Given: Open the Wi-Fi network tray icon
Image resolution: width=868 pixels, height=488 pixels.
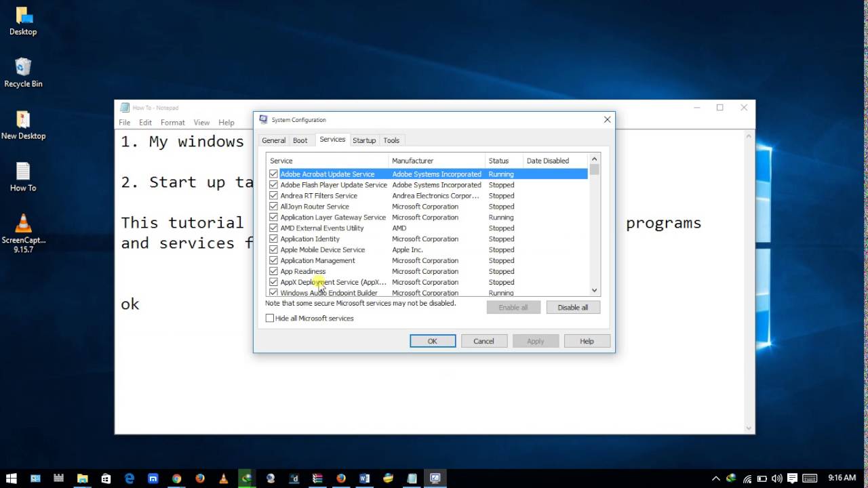Looking at the screenshot, I should (x=748, y=479).
